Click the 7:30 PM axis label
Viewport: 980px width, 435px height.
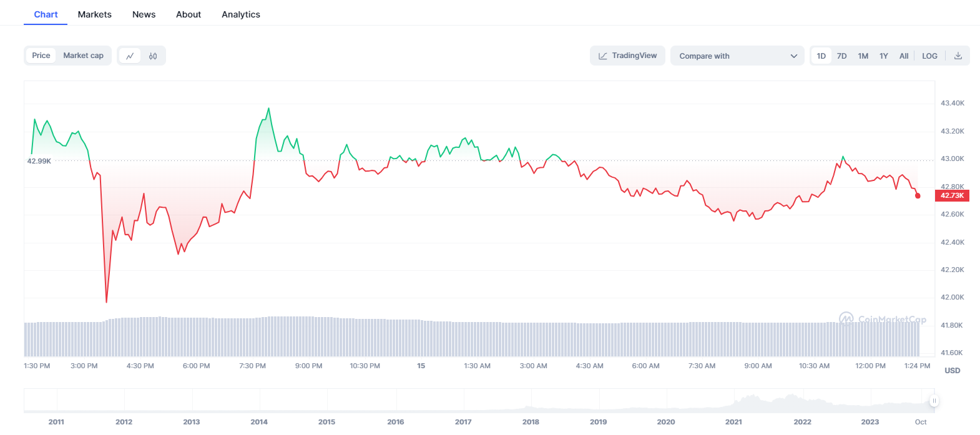pos(252,366)
